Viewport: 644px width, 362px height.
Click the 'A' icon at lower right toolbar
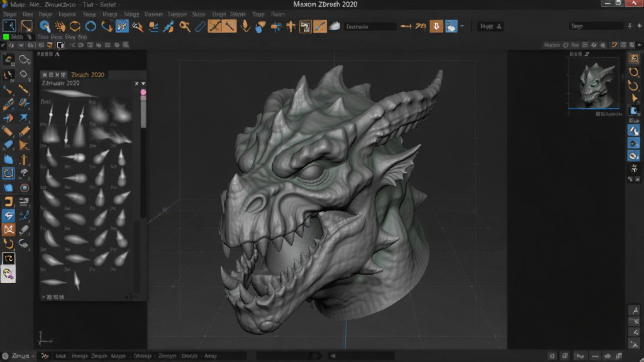click(635, 310)
